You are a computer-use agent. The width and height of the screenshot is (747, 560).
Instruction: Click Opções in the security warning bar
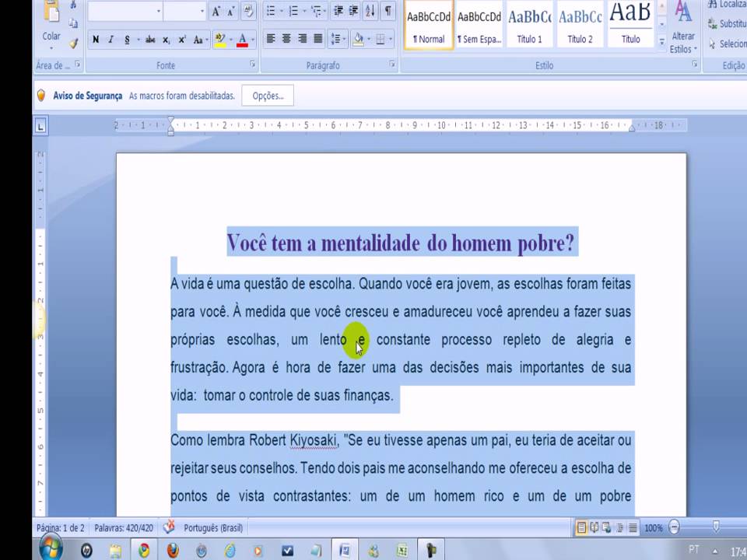[268, 95]
